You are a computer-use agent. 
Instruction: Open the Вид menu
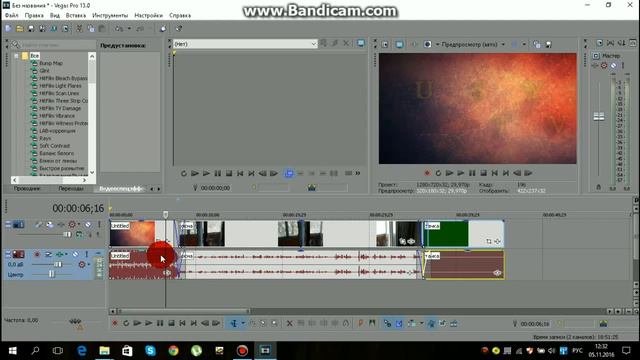[x=55, y=15]
